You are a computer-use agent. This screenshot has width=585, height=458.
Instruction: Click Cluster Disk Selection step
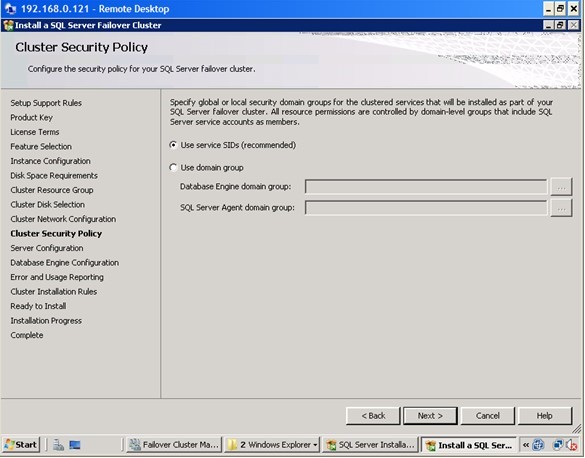[48, 205]
